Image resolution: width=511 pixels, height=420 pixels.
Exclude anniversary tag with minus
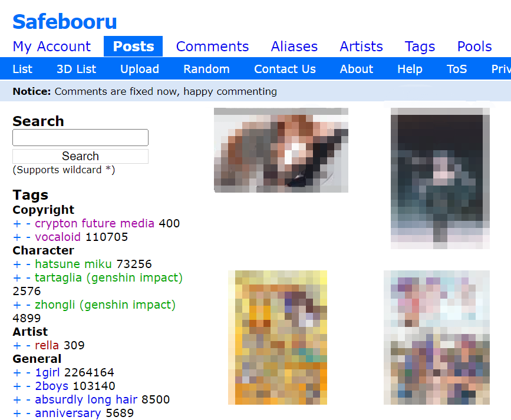(28, 414)
